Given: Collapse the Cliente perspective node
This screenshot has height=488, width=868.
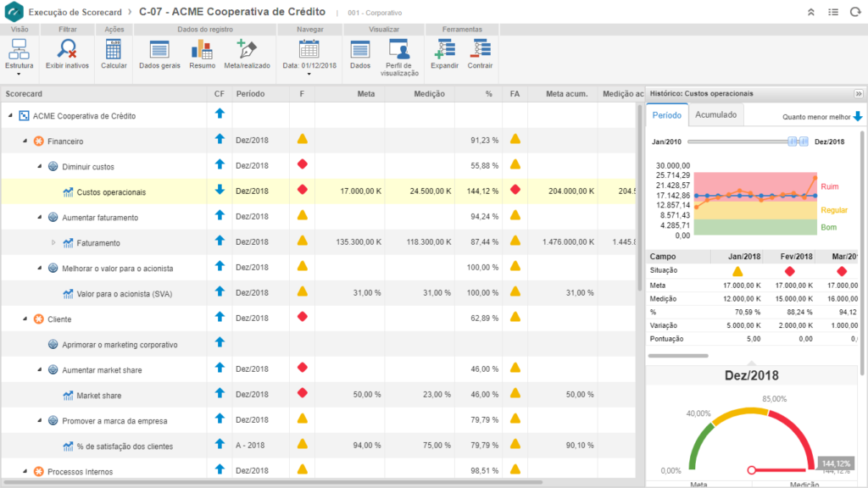Looking at the screenshot, I should pos(25,319).
